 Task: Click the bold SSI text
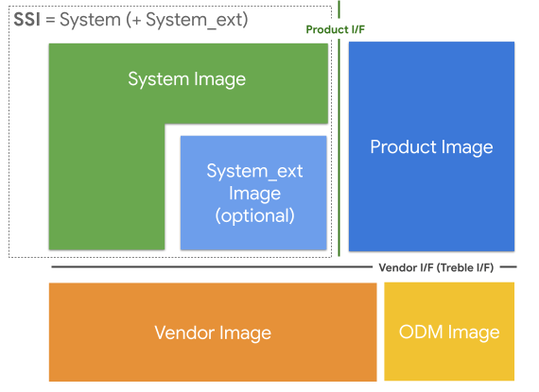coord(26,19)
